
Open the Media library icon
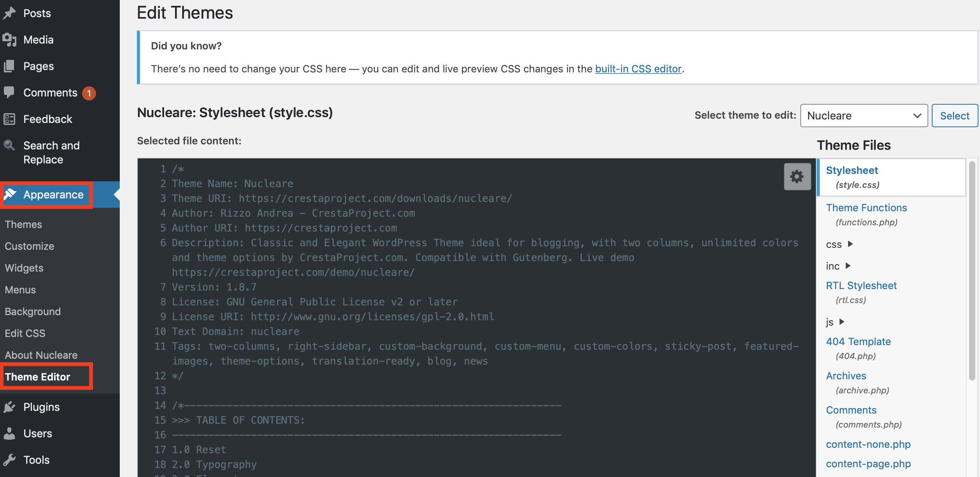point(9,40)
